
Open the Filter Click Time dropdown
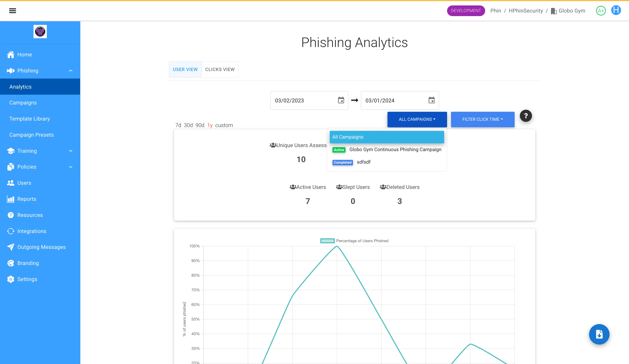coord(482,119)
